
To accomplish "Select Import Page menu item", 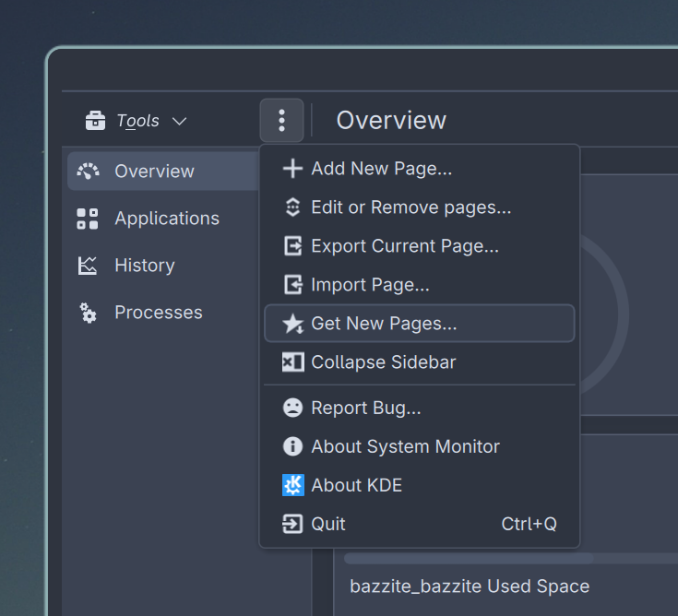I will click(x=370, y=285).
